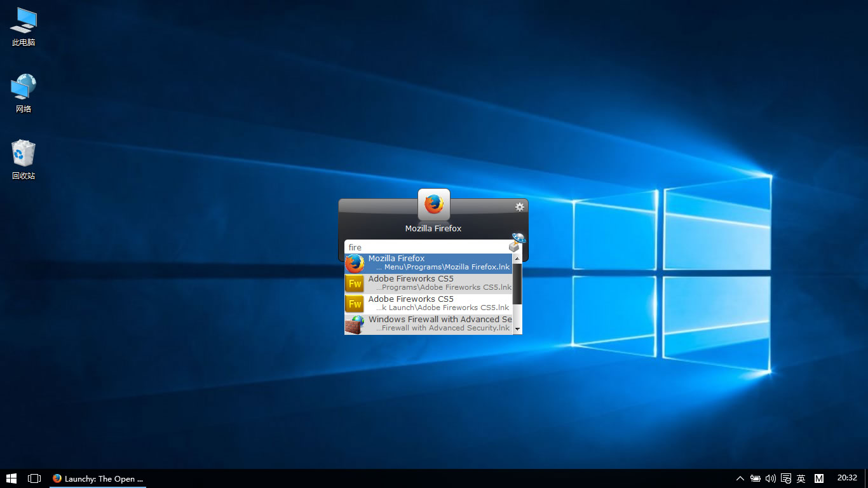The width and height of the screenshot is (868, 488).
Task: Open the Action Center notifications icon
Action: pos(786,478)
